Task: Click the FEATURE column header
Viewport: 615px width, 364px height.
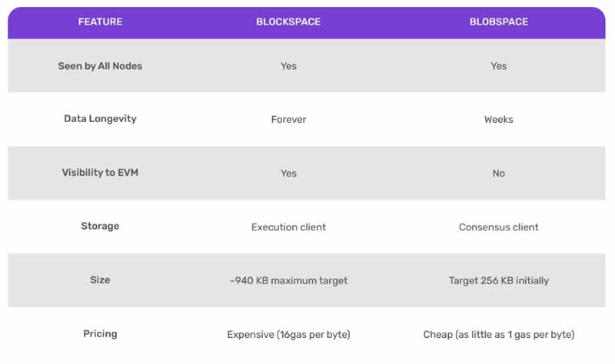Action: (100, 22)
